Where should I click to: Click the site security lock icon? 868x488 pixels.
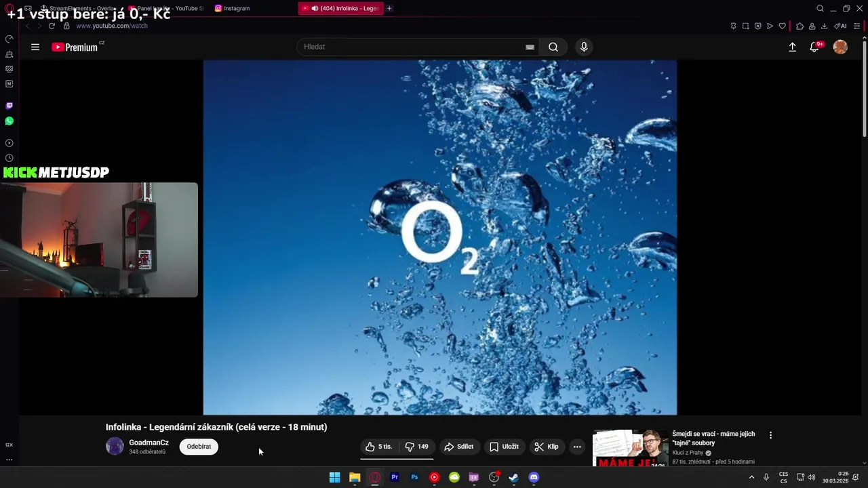tap(66, 26)
